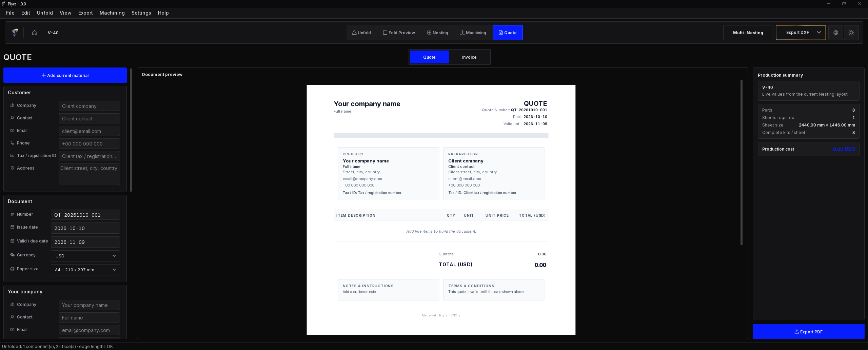Click the Currency coins icon
Image resolution: width=868 pixels, height=350 pixels.
(x=13, y=255)
